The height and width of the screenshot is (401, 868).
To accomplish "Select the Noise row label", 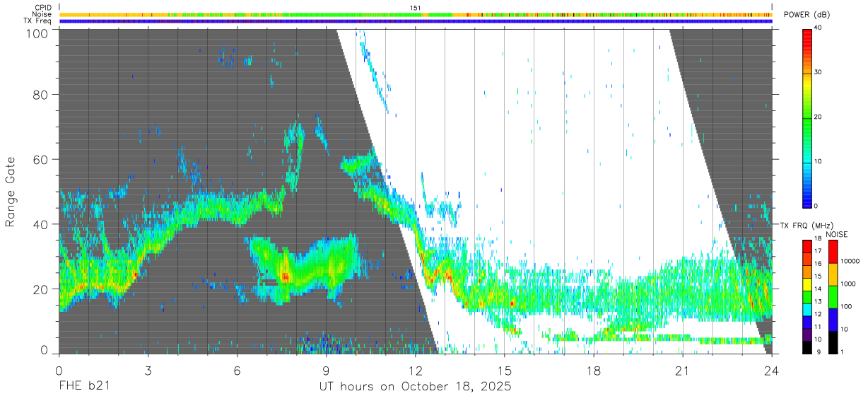I will tap(42, 14).
